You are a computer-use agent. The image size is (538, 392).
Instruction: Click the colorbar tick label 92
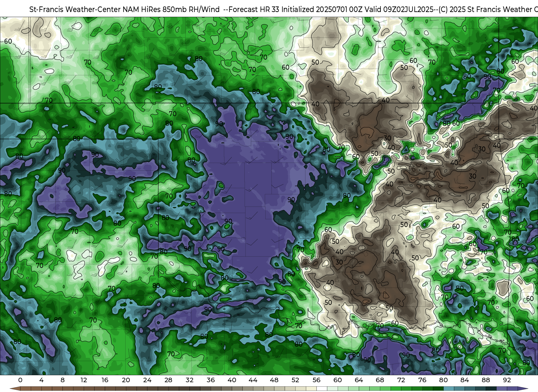507,380
